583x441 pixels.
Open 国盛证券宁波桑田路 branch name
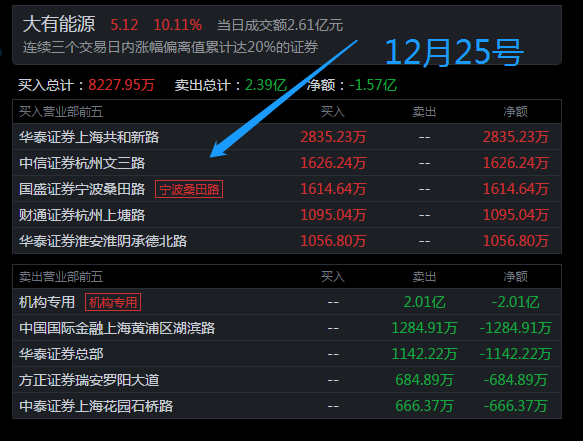tap(82, 189)
